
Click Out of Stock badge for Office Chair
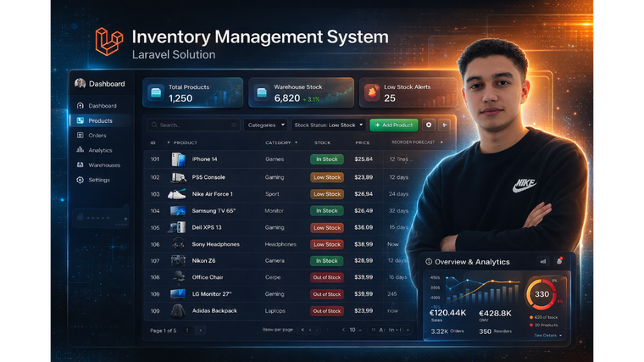click(327, 277)
